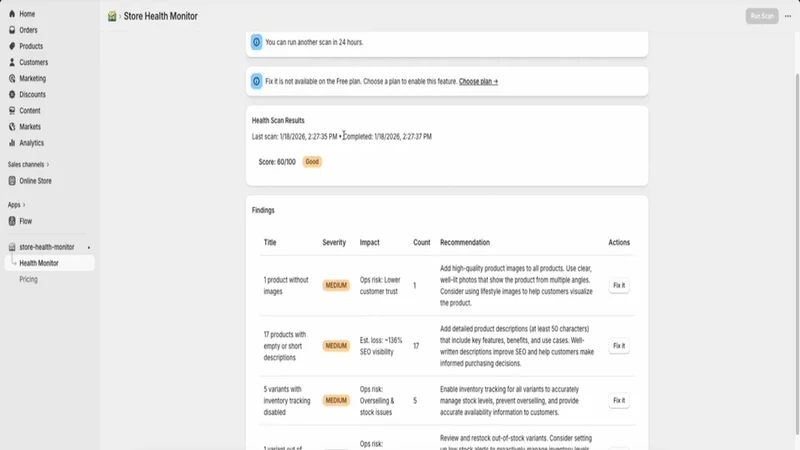Image resolution: width=800 pixels, height=450 pixels.
Task: Click MEDIUM badge for short descriptions row
Action: tap(336, 345)
